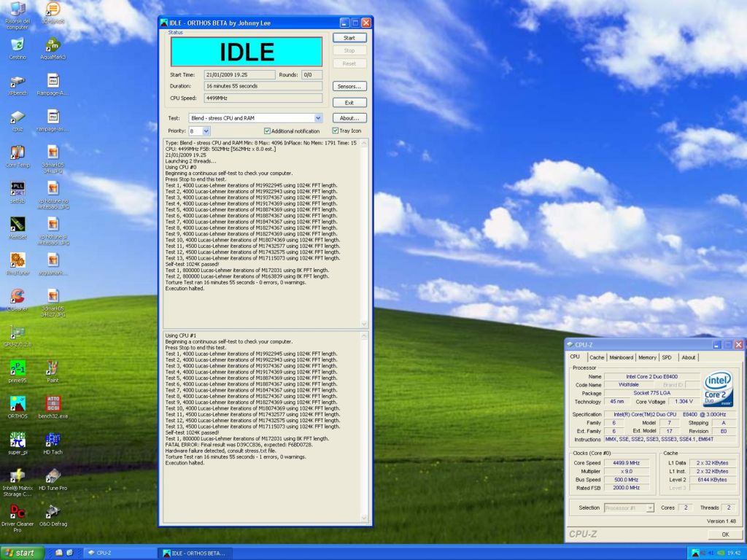Launch the setfsb PLL SET shortcut
747x560 pixels.
[18, 192]
